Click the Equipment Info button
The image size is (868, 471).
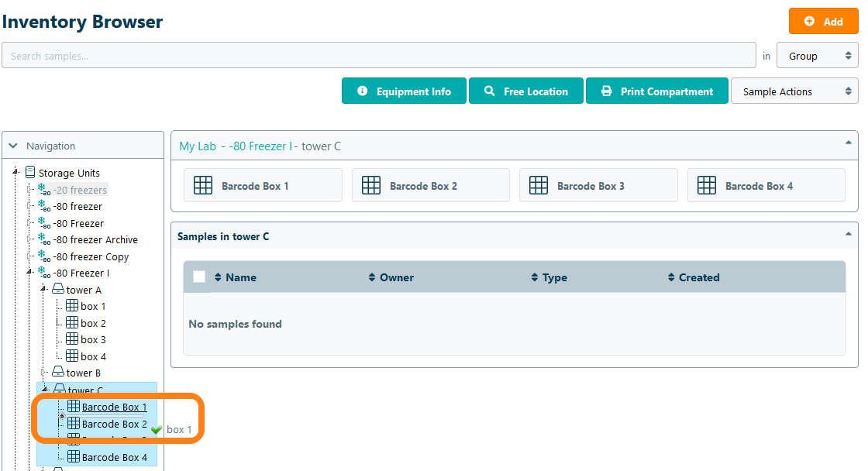click(x=404, y=91)
